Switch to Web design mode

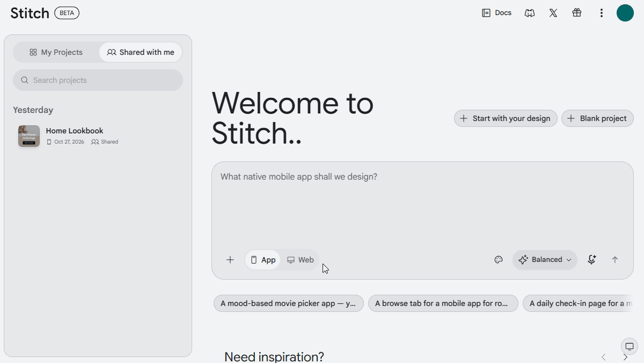tap(300, 260)
